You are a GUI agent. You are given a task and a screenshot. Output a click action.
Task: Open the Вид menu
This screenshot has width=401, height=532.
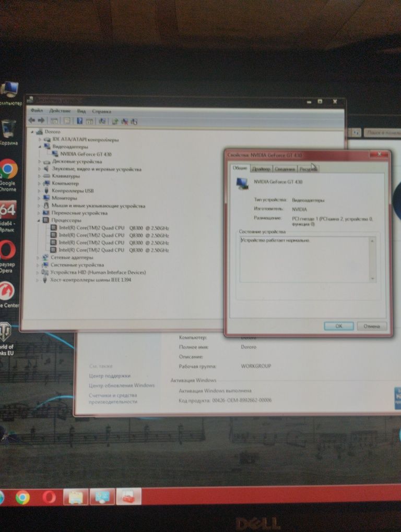tap(81, 111)
